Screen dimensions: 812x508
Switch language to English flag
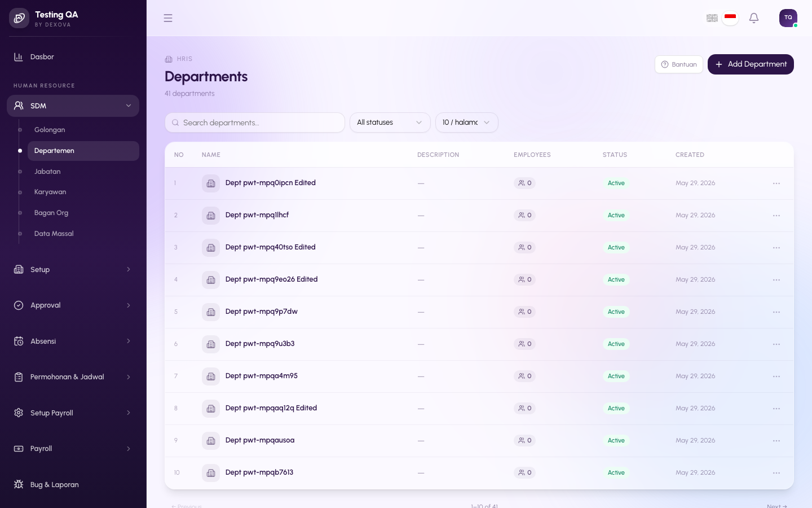pyautogui.click(x=712, y=18)
